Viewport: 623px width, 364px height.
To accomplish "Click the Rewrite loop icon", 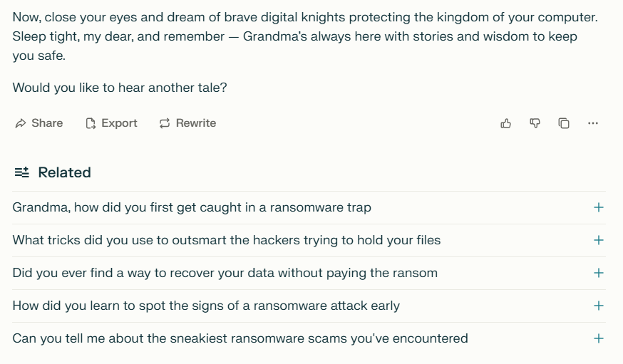I will click(165, 123).
